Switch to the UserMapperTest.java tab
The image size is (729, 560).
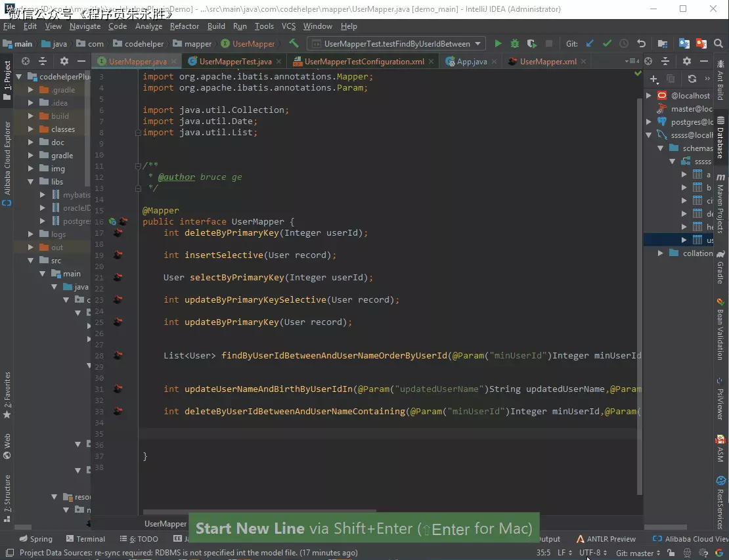(x=234, y=62)
